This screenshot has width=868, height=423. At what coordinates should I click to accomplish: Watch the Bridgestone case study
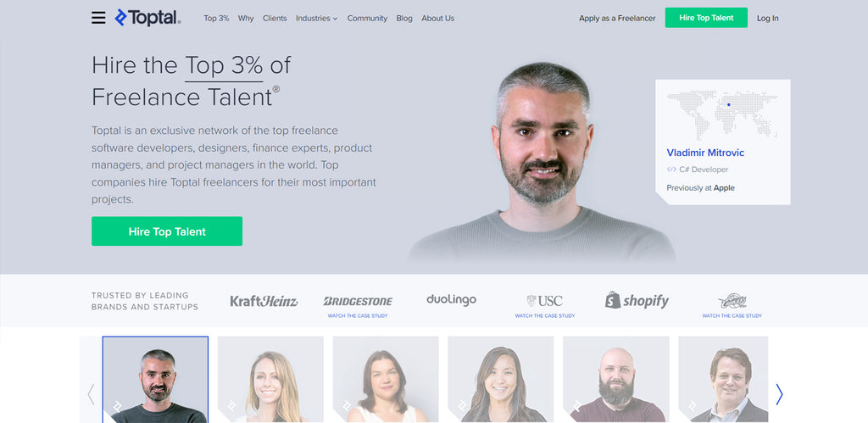pyautogui.click(x=358, y=315)
